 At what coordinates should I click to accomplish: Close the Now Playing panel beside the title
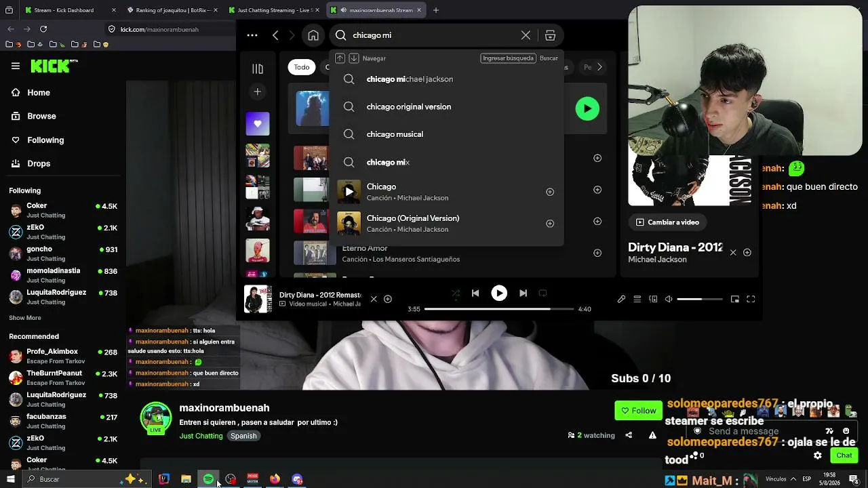point(733,252)
